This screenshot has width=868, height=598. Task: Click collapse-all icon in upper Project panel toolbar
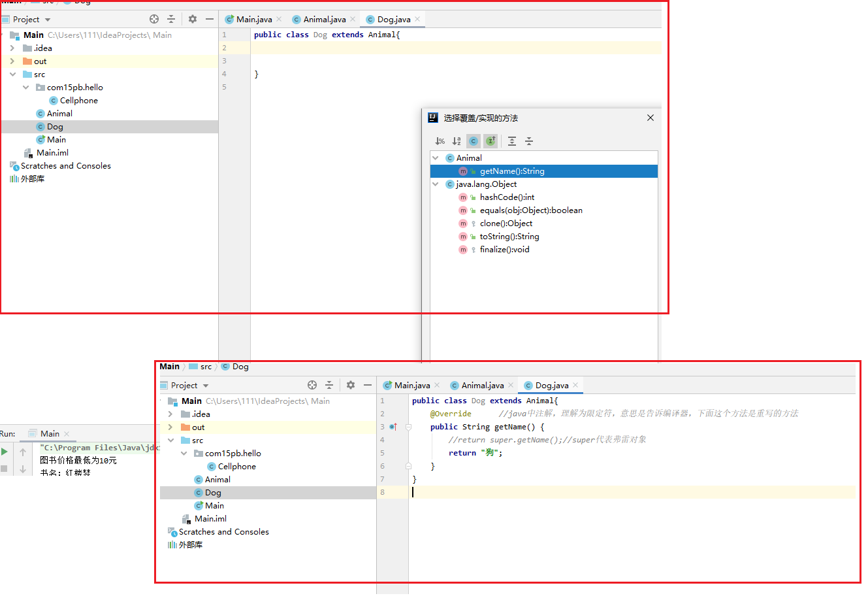pos(171,19)
